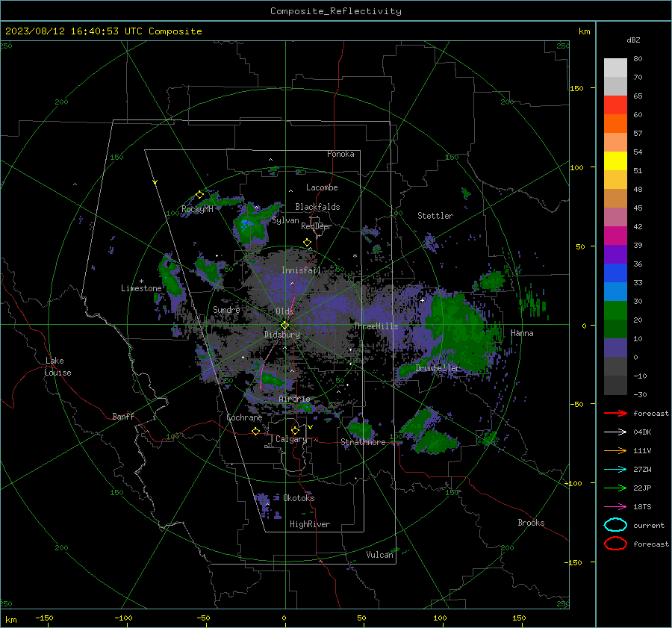Click yellow diamond marker below Cochrane

(x=255, y=431)
